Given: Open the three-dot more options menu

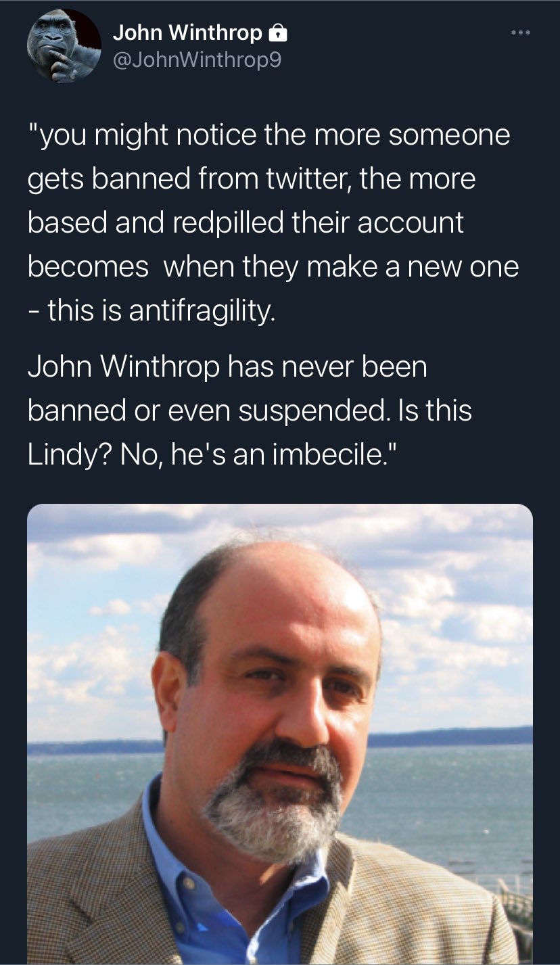Looking at the screenshot, I should pyautogui.click(x=519, y=32).
